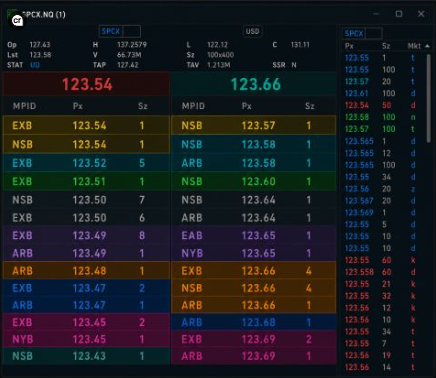Viewport: 436px width, 378px height.
Task: Click the SPCX symbol field in the time and sales panel
Action: point(362,33)
